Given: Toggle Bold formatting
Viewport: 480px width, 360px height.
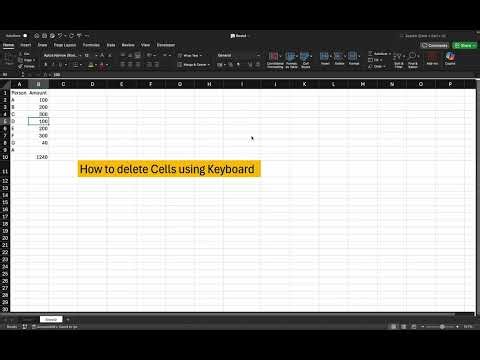Looking at the screenshot, I should (46, 65).
